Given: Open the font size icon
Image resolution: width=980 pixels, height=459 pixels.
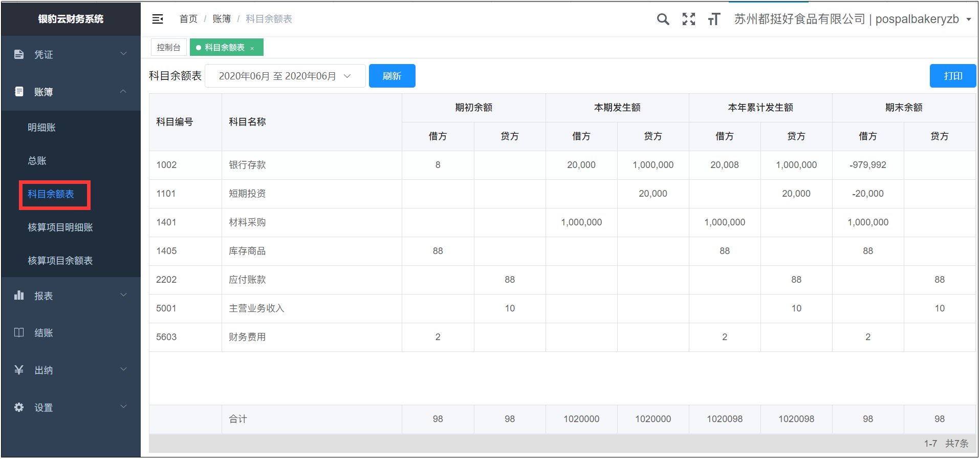Looking at the screenshot, I should coord(714,19).
